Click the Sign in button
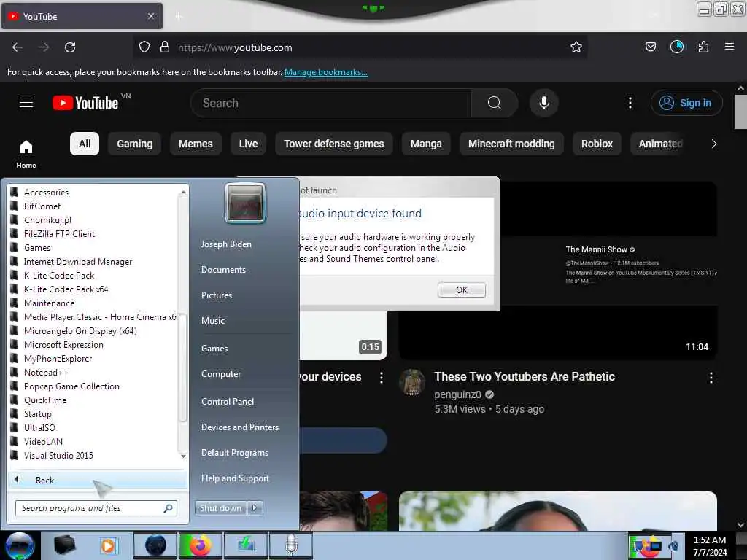Image resolution: width=747 pixels, height=560 pixels. pyautogui.click(x=686, y=103)
